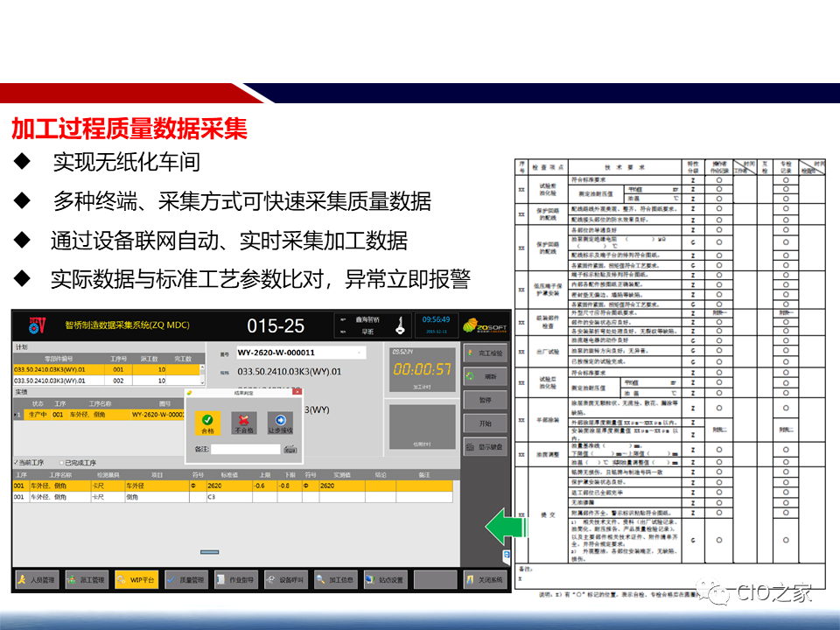
Task: Click the small slider handle under inspection table
Action: (209, 552)
